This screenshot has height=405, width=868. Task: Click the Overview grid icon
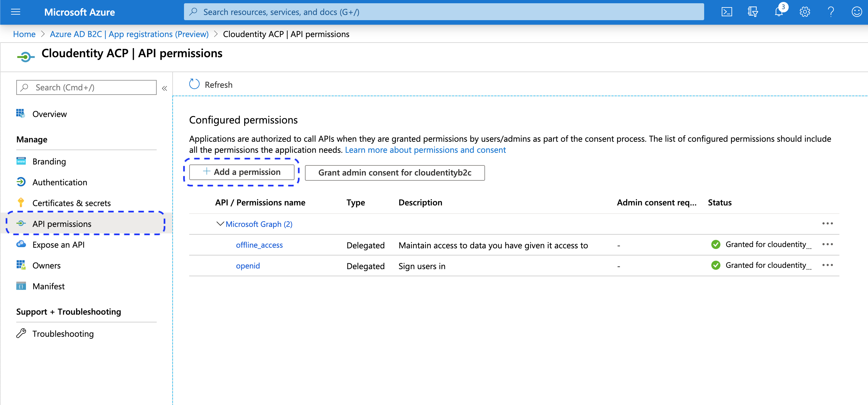21,113
